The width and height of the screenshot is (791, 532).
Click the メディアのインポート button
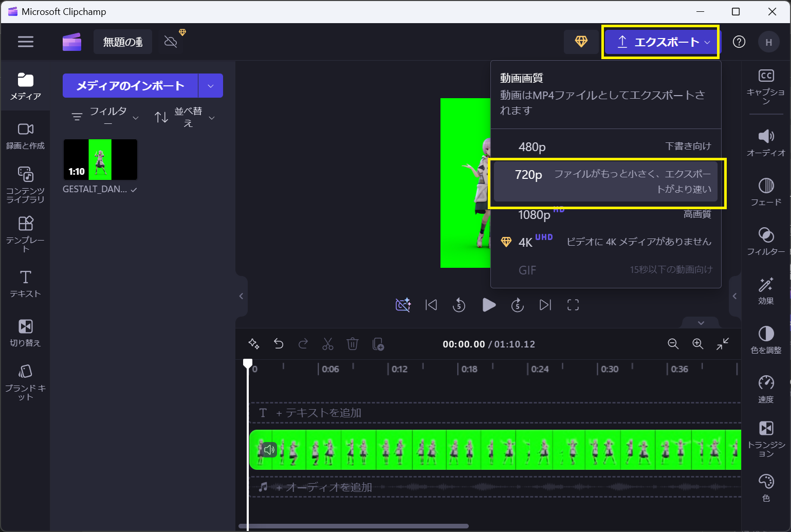pyautogui.click(x=130, y=85)
